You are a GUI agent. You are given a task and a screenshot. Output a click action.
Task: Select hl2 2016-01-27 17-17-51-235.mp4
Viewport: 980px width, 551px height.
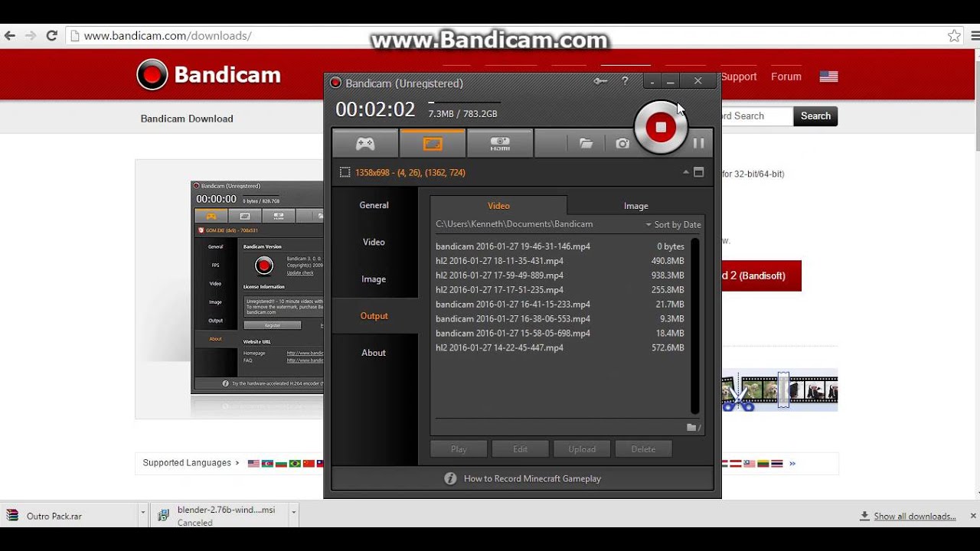(560, 290)
